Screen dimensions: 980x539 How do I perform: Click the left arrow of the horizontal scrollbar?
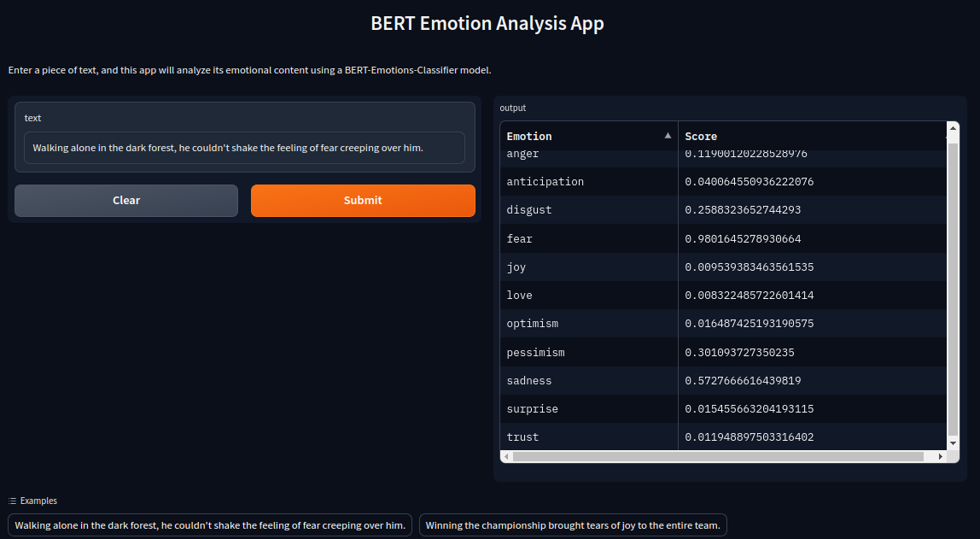click(x=505, y=457)
